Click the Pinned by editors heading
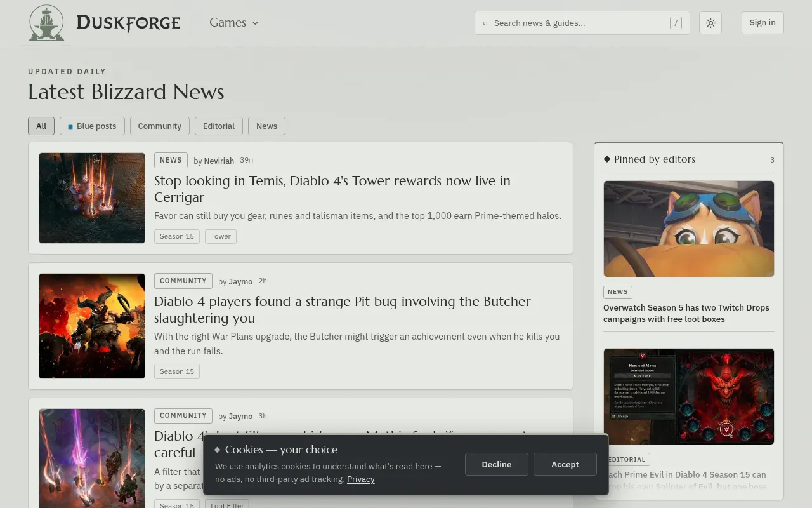The height and width of the screenshot is (508, 812). tap(655, 159)
